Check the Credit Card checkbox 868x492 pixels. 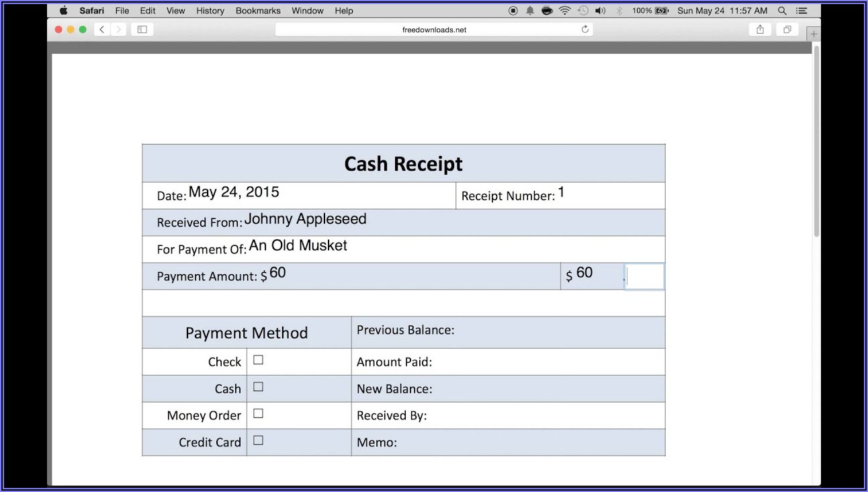point(258,441)
